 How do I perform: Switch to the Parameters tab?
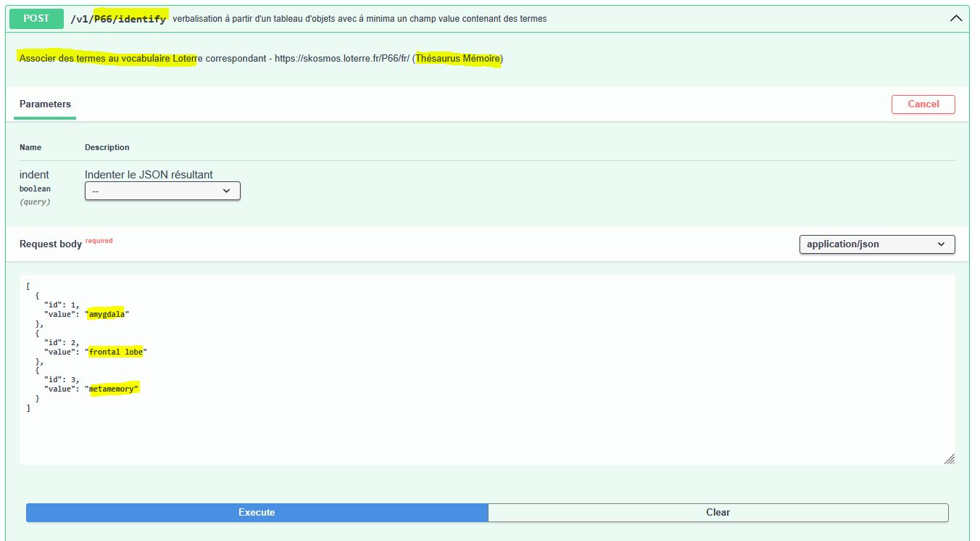pos(45,104)
